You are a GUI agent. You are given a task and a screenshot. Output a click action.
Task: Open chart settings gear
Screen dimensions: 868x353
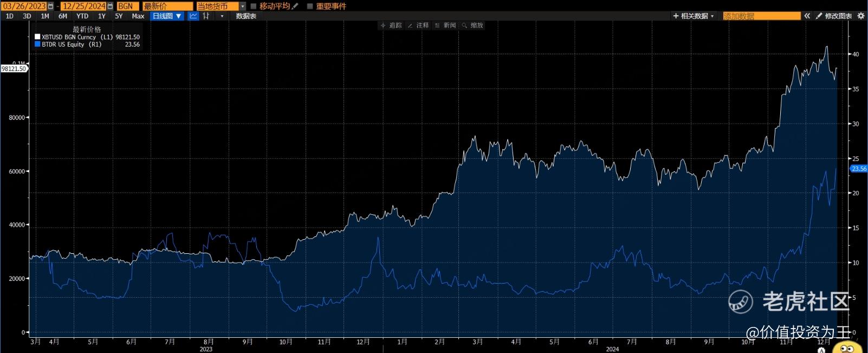pos(861,16)
